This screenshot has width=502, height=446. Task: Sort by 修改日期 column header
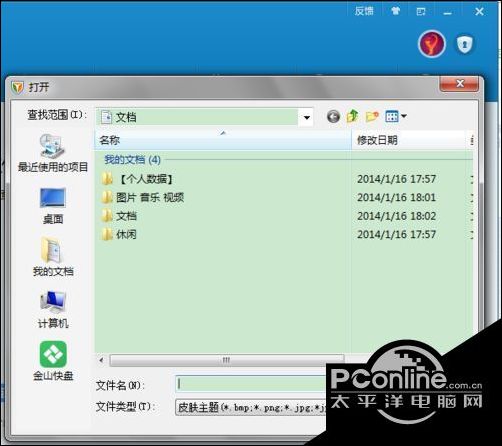coord(408,140)
